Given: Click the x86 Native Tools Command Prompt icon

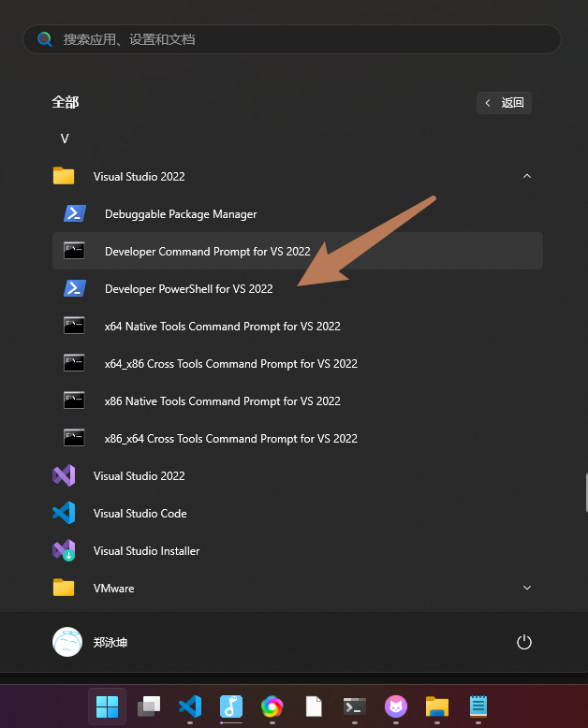Looking at the screenshot, I should click(x=74, y=400).
